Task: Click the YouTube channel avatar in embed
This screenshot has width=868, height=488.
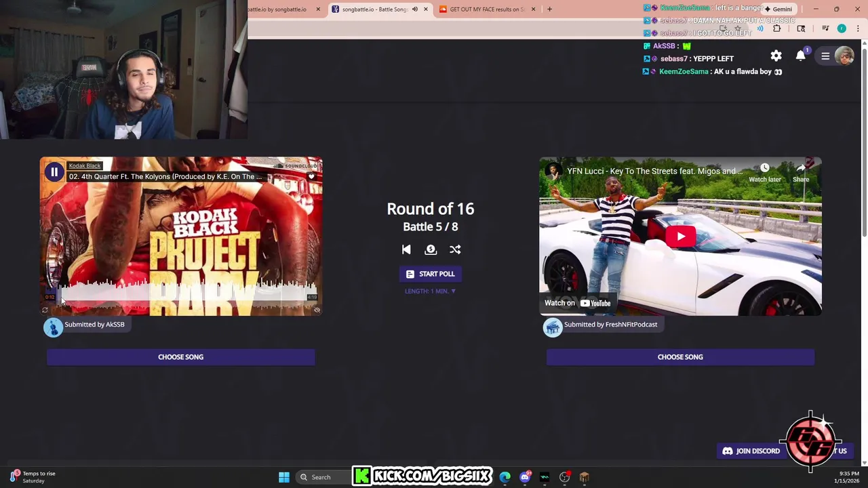Action: 553,171
